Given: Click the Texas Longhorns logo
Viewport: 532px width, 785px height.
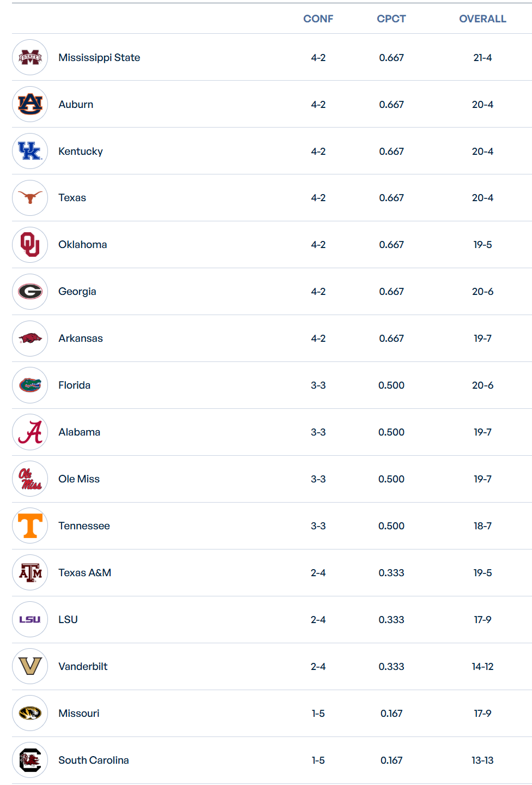Looking at the screenshot, I should pos(30,198).
